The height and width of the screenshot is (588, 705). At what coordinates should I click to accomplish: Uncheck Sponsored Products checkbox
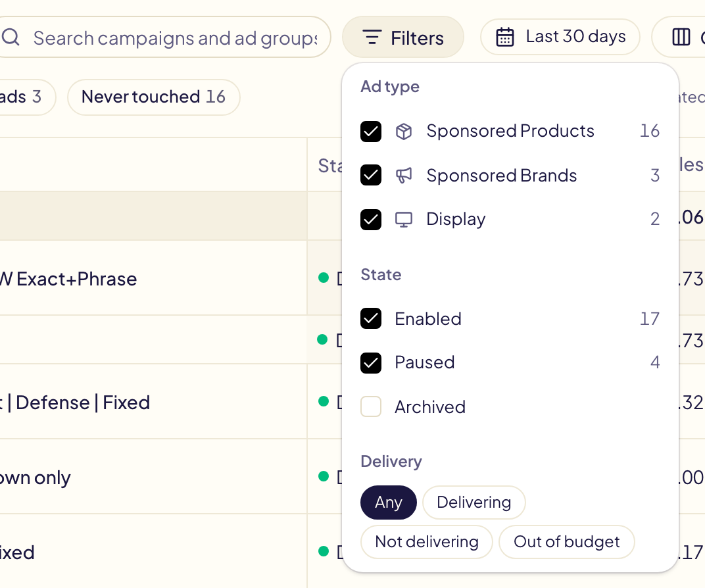pyautogui.click(x=371, y=132)
